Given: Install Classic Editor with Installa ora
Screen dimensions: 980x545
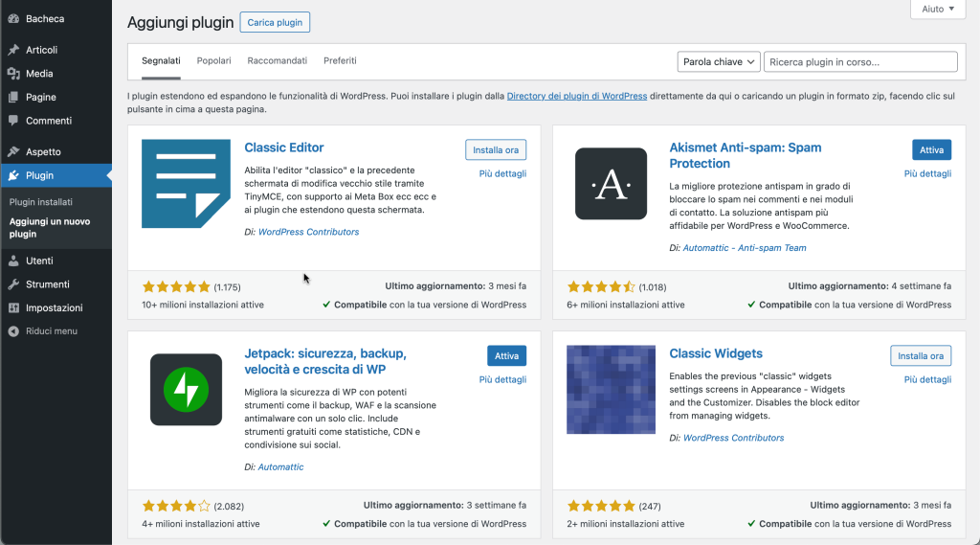Looking at the screenshot, I should pyautogui.click(x=496, y=150).
